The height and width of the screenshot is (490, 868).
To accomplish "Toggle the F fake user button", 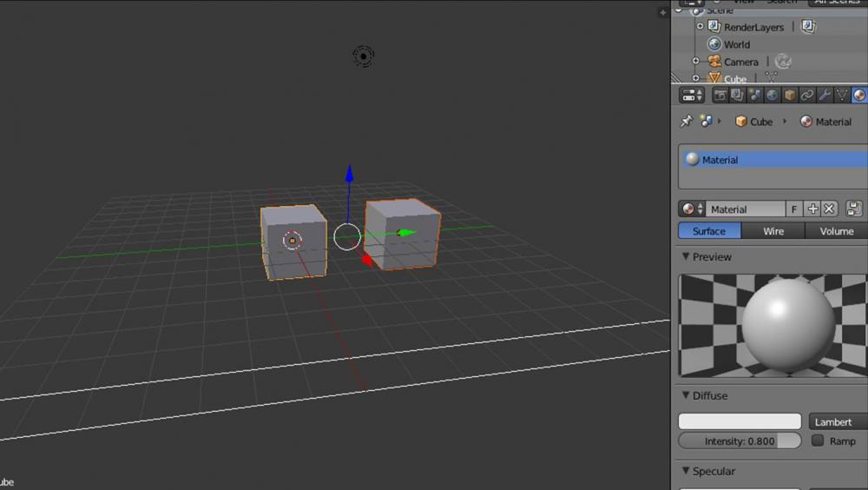I will (x=794, y=209).
